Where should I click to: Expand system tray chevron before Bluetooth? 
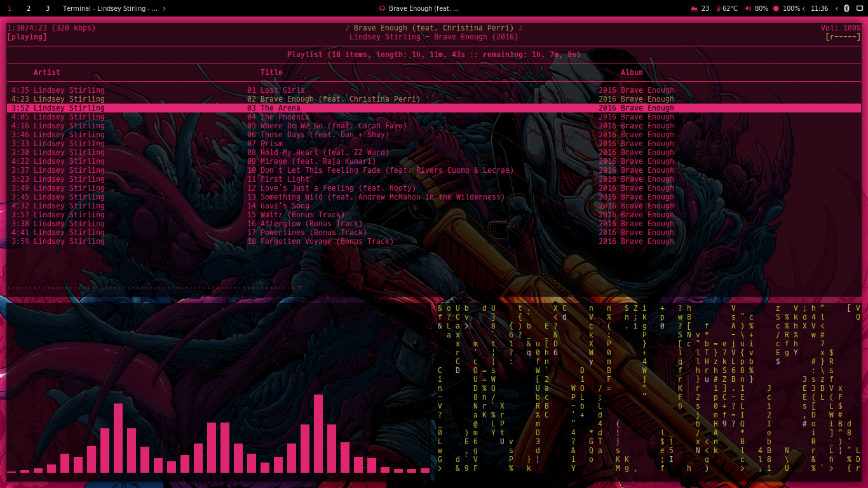(x=836, y=8)
